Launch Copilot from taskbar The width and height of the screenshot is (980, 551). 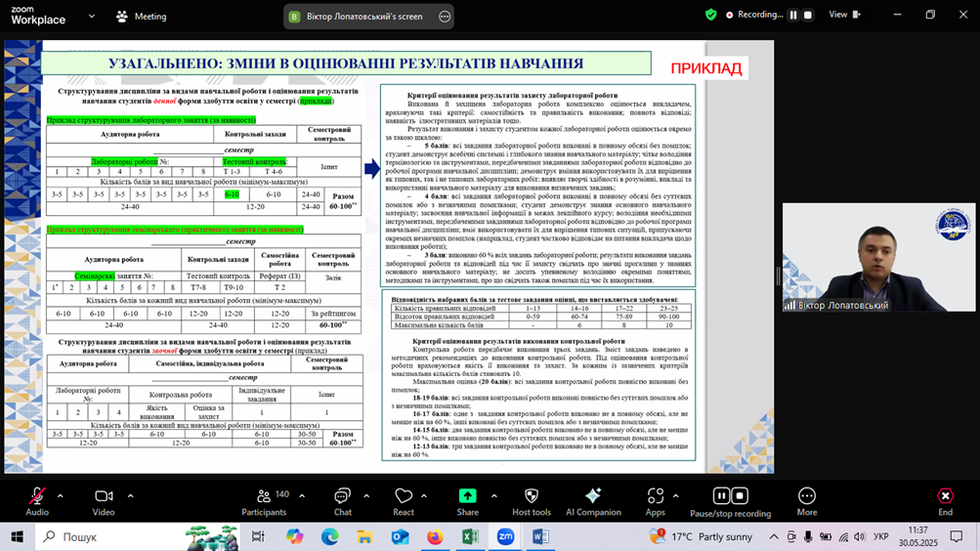point(294,536)
